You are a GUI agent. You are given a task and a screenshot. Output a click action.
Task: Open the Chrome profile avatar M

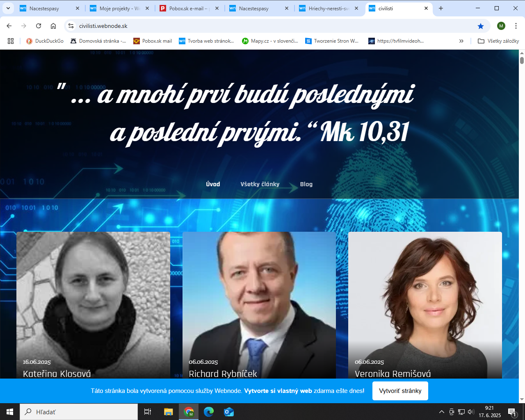point(501,26)
